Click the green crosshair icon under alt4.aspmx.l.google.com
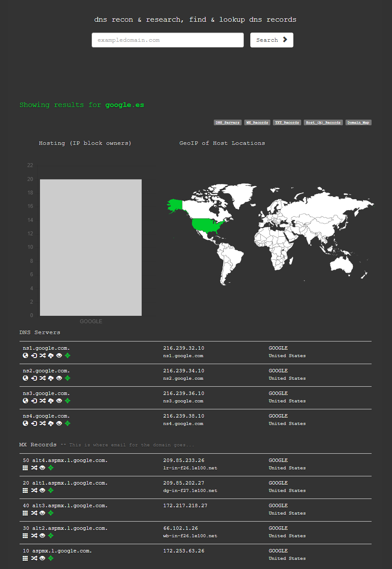This screenshot has height=569, width=392. 51,468
